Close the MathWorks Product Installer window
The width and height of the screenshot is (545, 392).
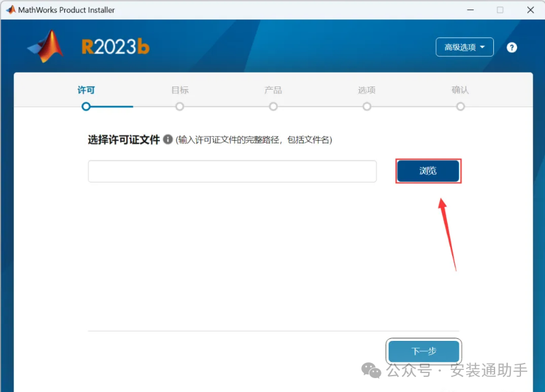[x=530, y=9]
